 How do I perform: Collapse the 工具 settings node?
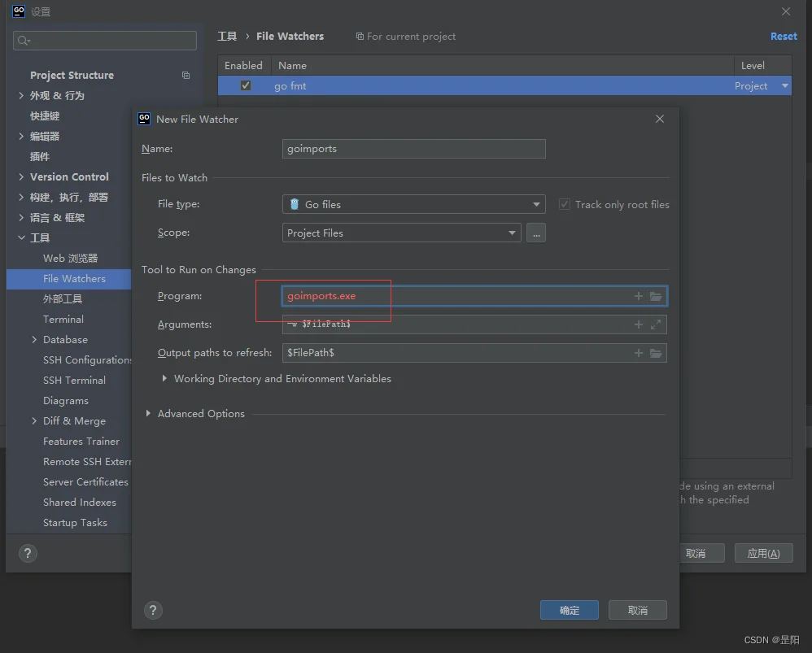tap(21, 238)
